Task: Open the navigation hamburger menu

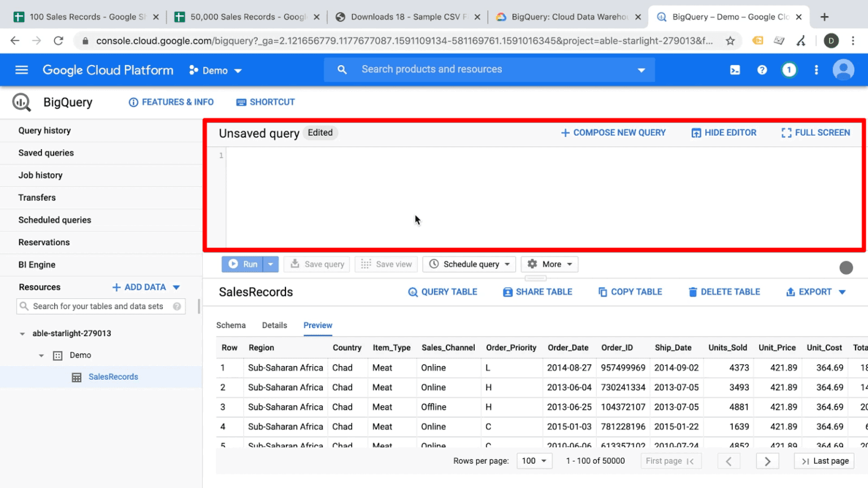Action: click(x=21, y=69)
